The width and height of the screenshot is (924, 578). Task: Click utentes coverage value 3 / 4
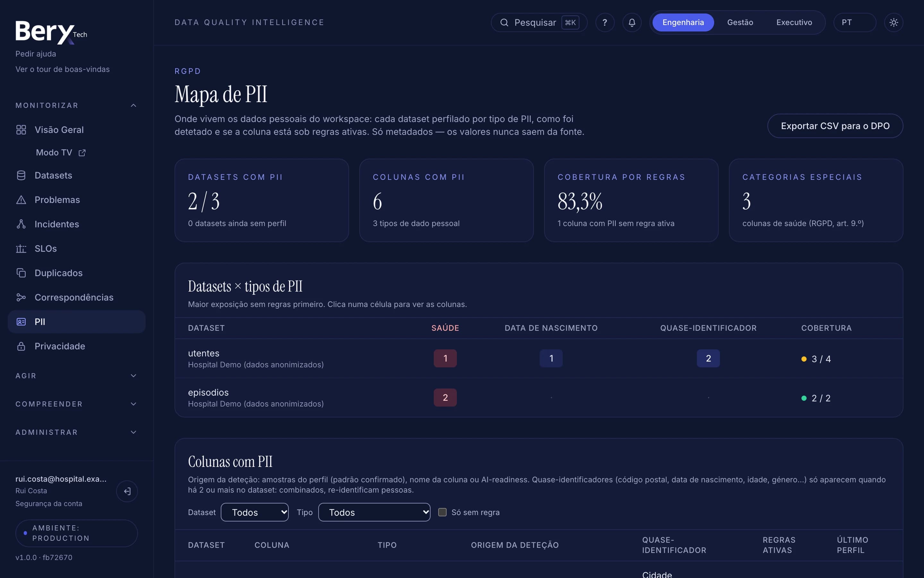coord(821,359)
